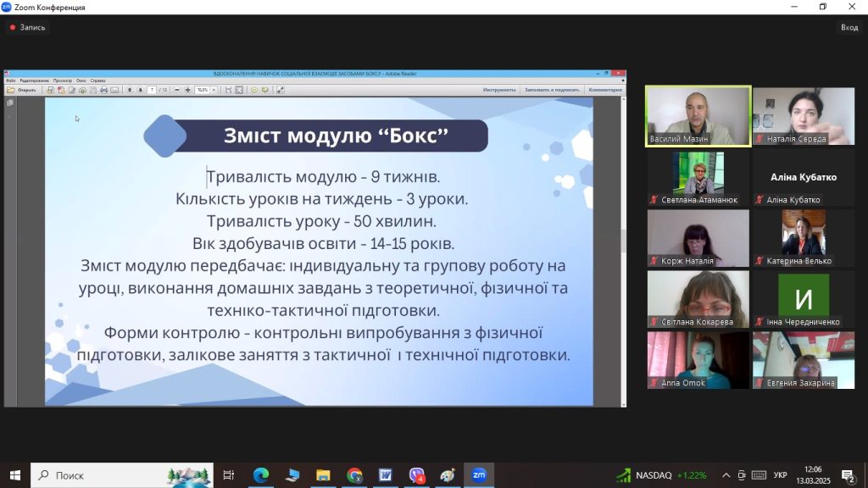
Task: Zoom in with the plus icon
Action: [187, 90]
